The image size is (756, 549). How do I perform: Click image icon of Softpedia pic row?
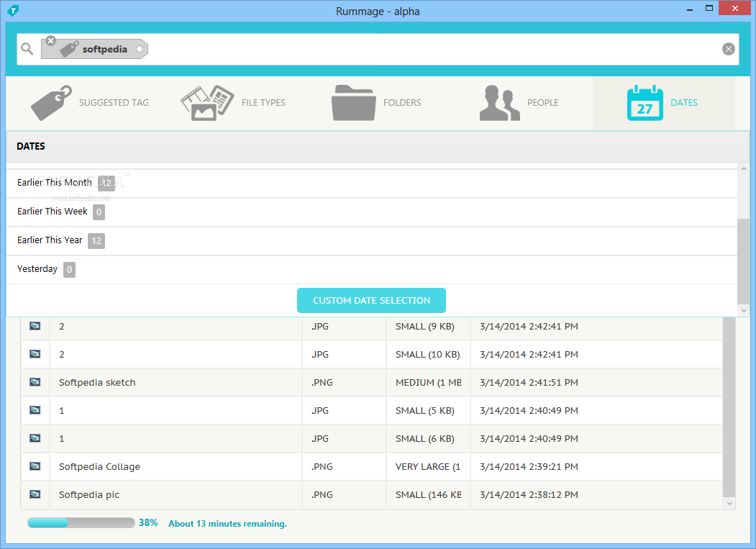pyautogui.click(x=35, y=494)
